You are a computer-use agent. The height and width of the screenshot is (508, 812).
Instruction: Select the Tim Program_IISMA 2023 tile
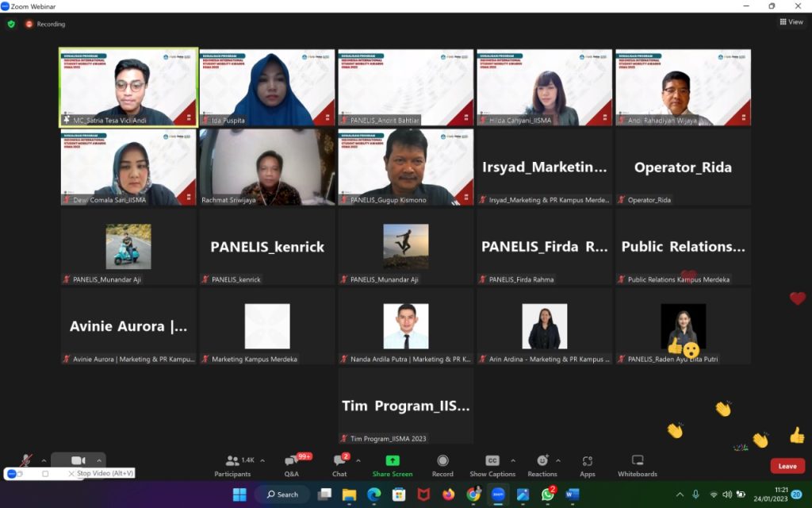[x=406, y=406]
